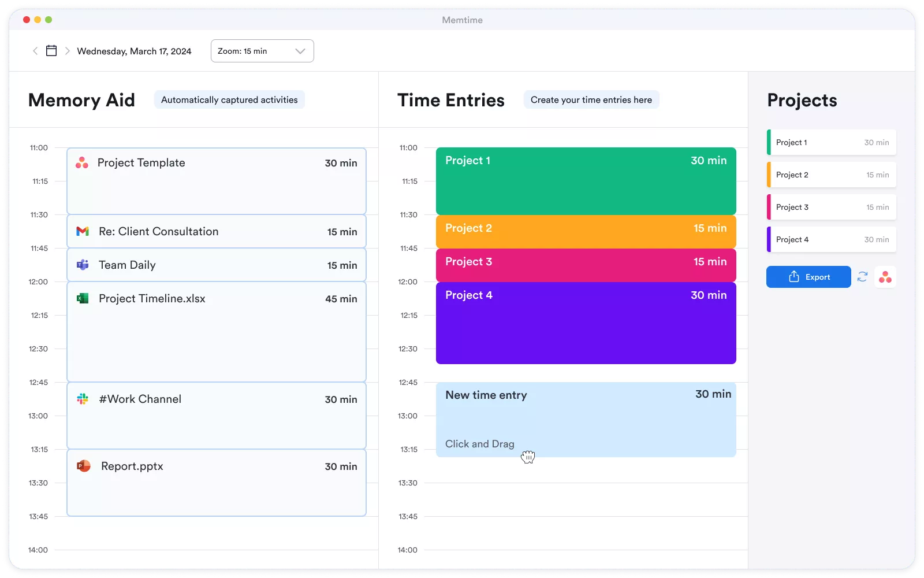Select Project 4 in Projects sidebar
The width and height of the screenshot is (924, 578).
click(832, 239)
